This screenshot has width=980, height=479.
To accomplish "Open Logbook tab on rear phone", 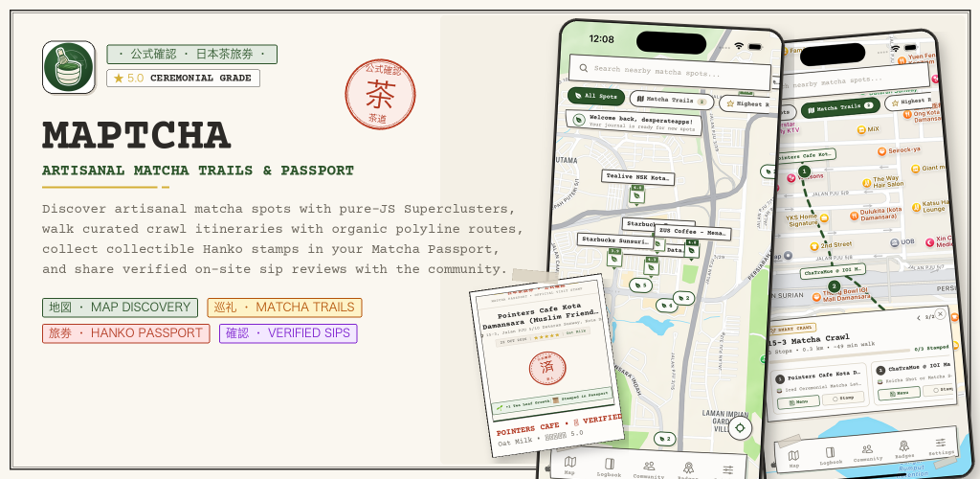I will coord(831,455).
